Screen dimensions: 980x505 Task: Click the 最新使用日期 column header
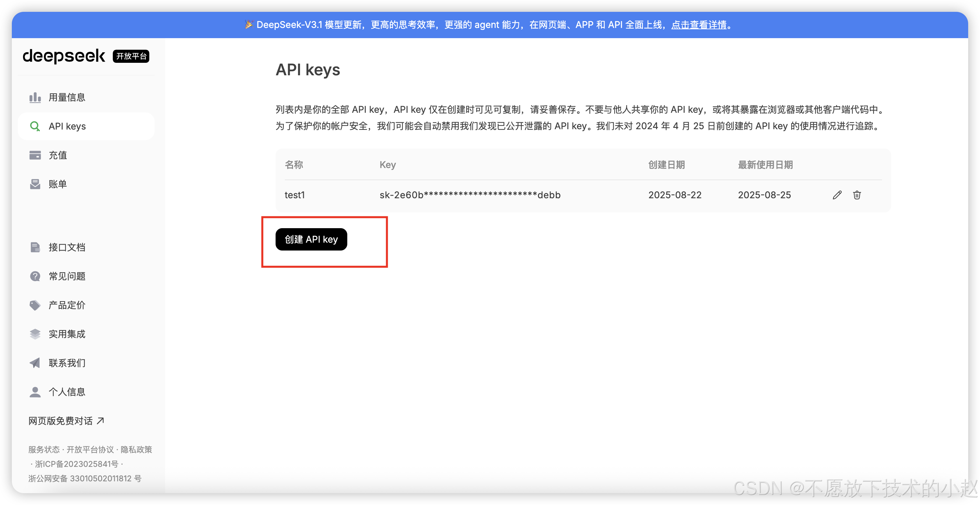point(766,165)
